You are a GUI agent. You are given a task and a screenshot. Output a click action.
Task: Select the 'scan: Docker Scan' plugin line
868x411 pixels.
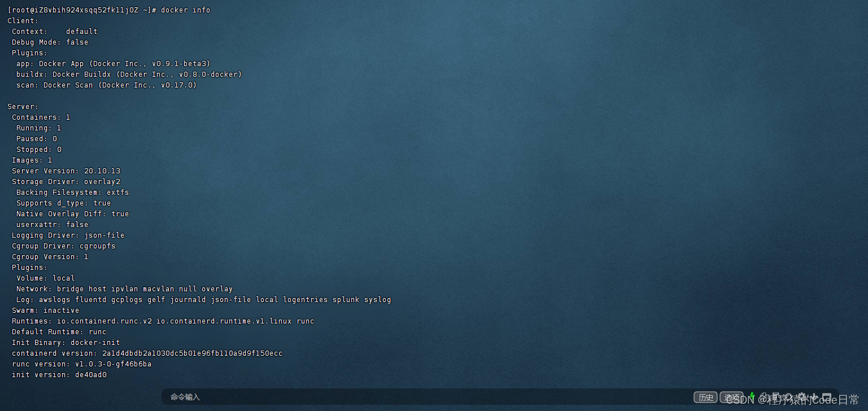(x=107, y=85)
